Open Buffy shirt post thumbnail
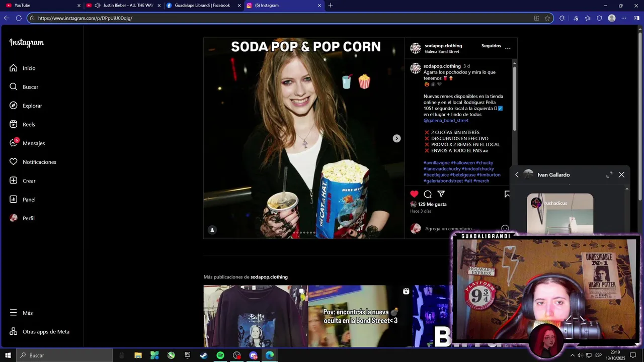 [256, 316]
